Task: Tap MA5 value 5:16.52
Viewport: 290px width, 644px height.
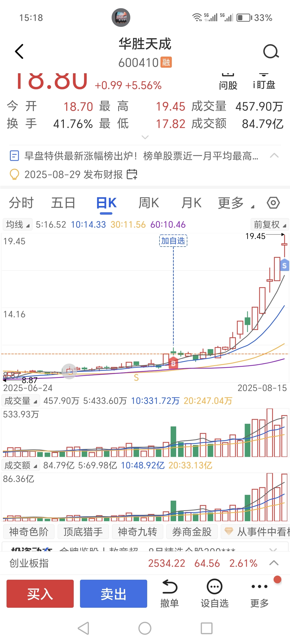Action: (x=51, y=224)
